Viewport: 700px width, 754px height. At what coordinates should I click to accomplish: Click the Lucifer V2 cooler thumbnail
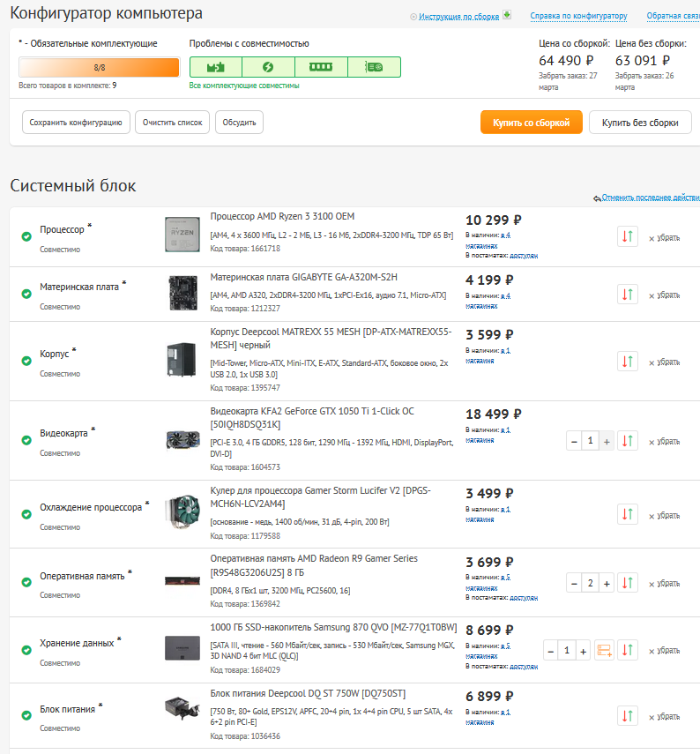(x=182, y=512)
